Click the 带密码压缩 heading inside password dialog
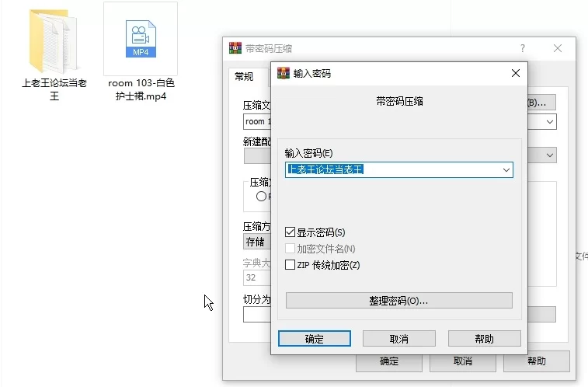 399,101
